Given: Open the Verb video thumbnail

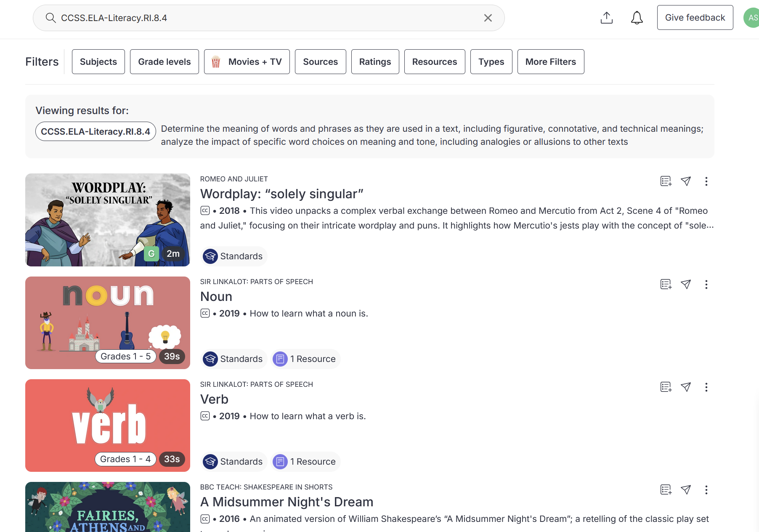Looking at the screenshot, I should click(x=108, y=425).
